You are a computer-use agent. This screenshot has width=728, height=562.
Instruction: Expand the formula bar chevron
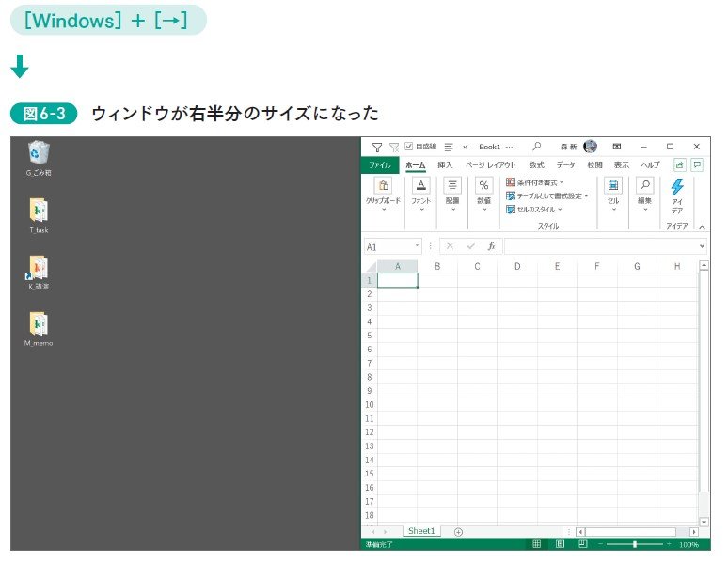pyautogui.click(x=702, y=246)
